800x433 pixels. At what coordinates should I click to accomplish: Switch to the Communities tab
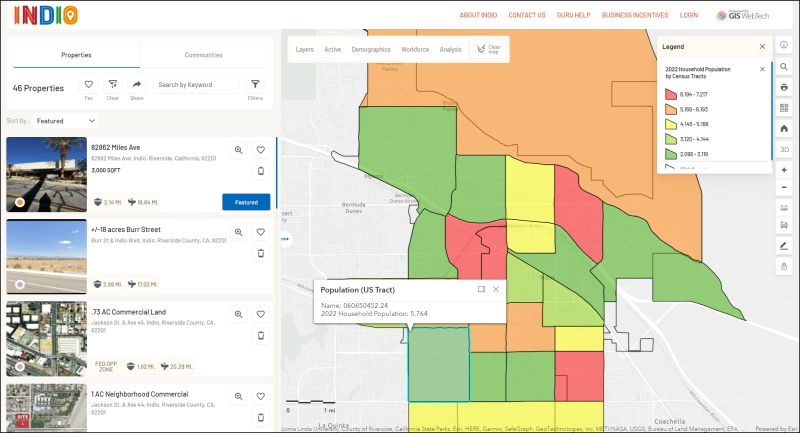click(204, 55)
